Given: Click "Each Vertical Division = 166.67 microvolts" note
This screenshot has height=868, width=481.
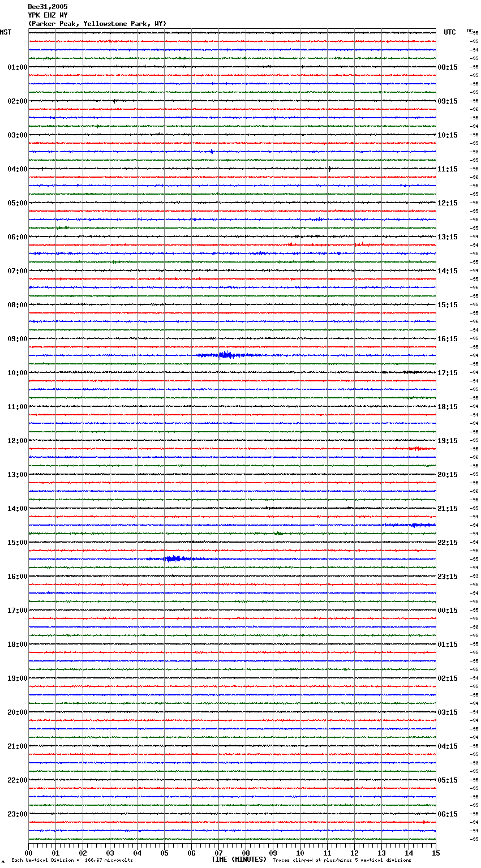Looking at the screenshot, I should pos(72,860).
